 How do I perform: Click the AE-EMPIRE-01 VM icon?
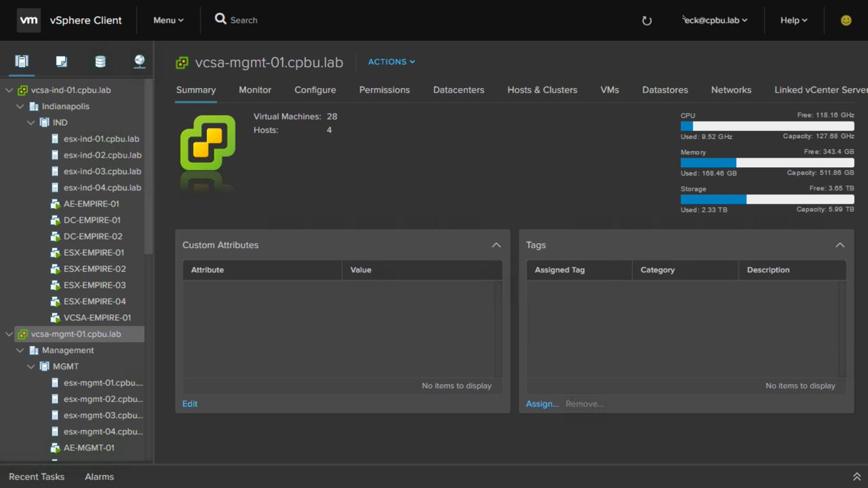[55, 204]
